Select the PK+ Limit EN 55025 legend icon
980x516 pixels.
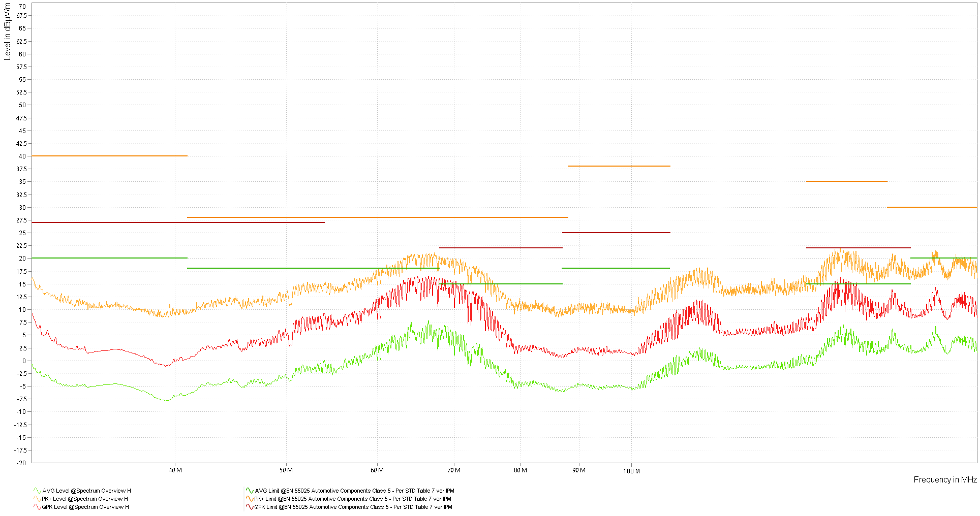click(x=249, y=499)
